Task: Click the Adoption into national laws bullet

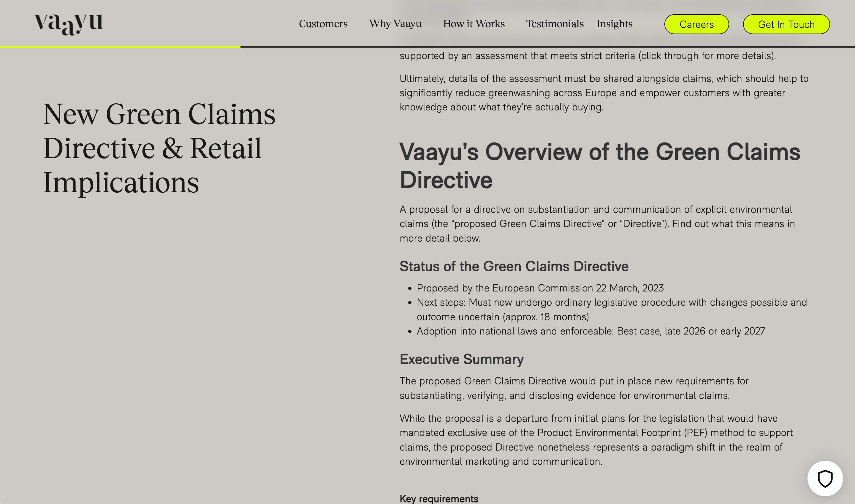Action: point(590,331)
